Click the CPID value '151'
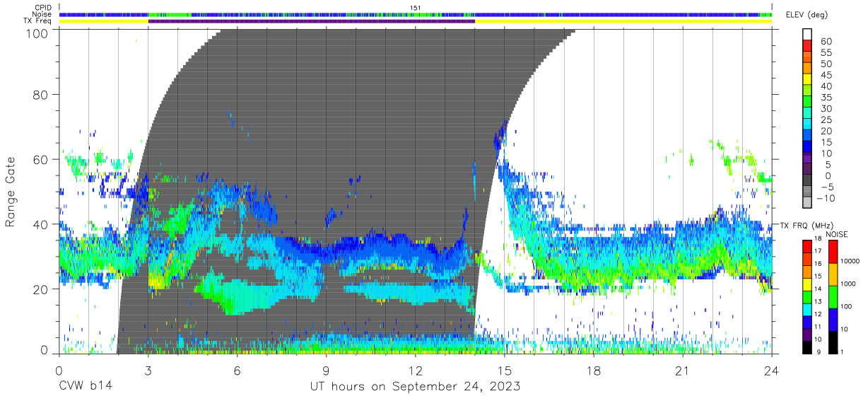The image size is (868, 401). (x=416, y=8)
